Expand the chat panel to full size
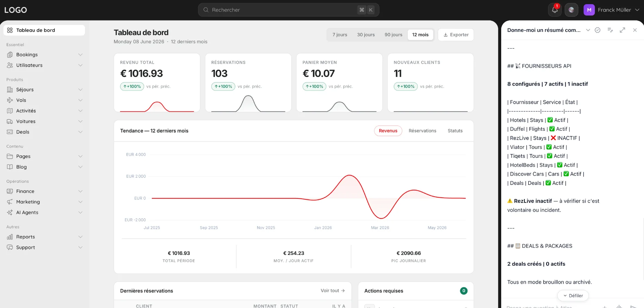This screenshot has width=644, height=308. (x=623, y=30)
